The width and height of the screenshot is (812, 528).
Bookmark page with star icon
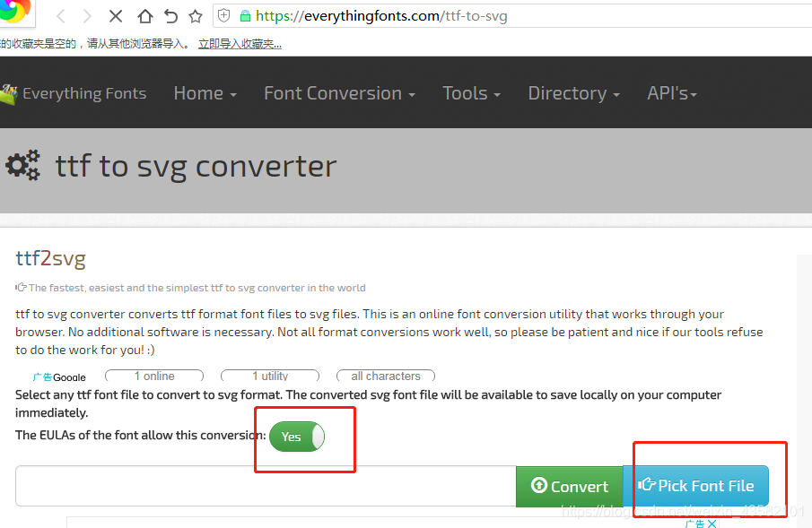click(196, 16)
